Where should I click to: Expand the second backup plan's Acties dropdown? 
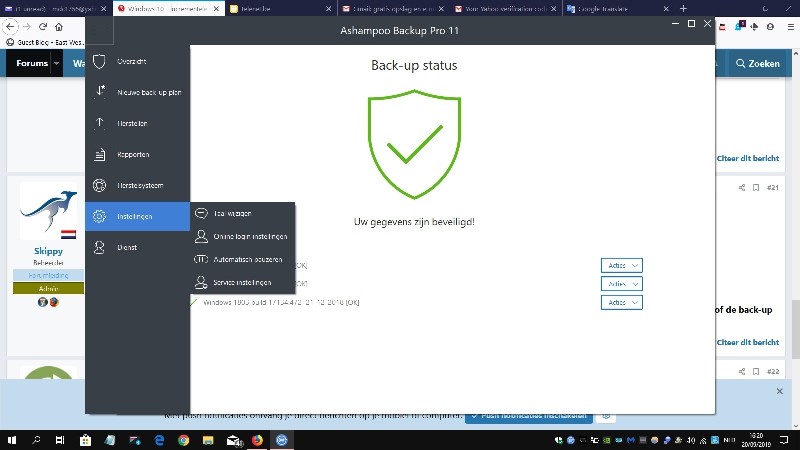621,284
